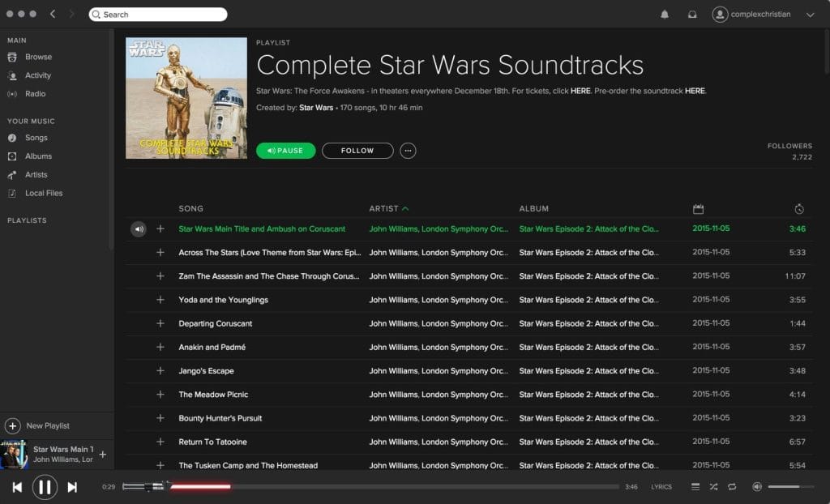Sort by date added calendar icon
Image resolution: width=830 pixels, height=504 pixels.
pos(698,209)
